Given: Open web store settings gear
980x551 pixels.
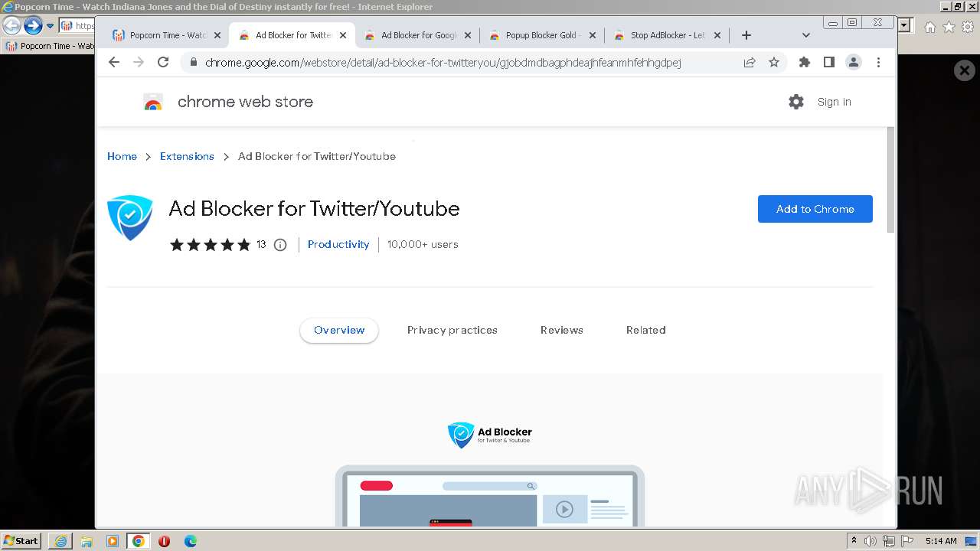Looking at the screenshot, I should pos(796,102).
